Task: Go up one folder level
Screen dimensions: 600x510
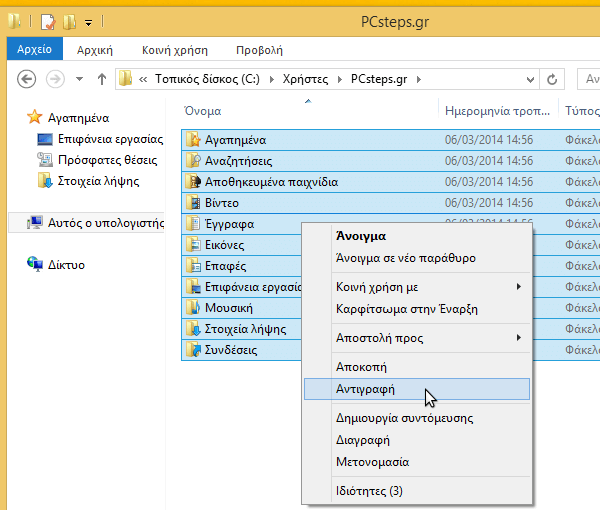Action: (x=101, y=79)
